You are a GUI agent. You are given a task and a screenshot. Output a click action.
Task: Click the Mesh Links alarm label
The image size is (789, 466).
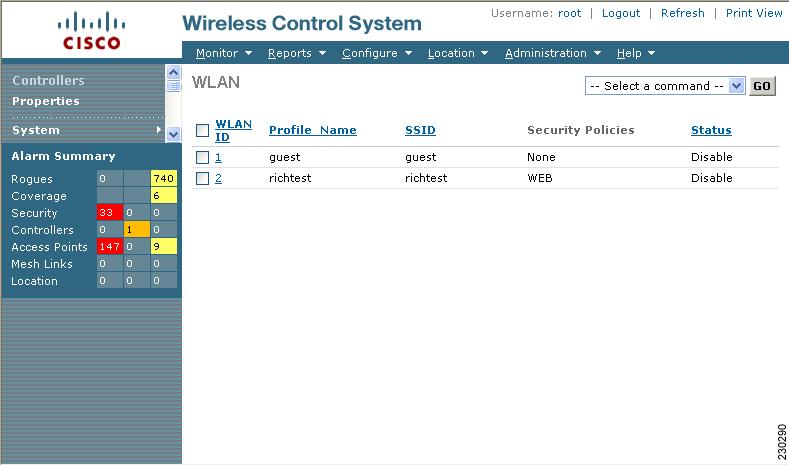click(x=42, y=264)
